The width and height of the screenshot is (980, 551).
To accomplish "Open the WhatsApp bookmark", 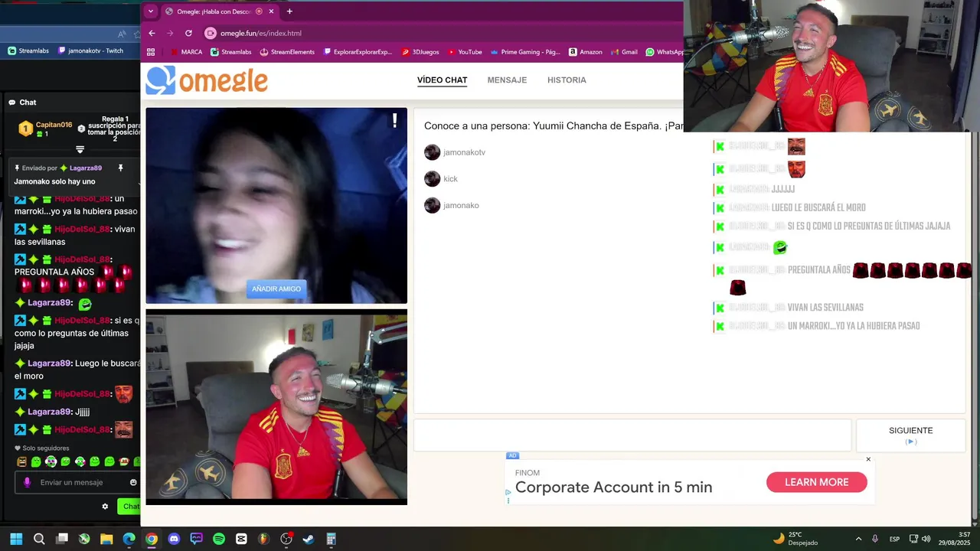I will tap(664, 52).
